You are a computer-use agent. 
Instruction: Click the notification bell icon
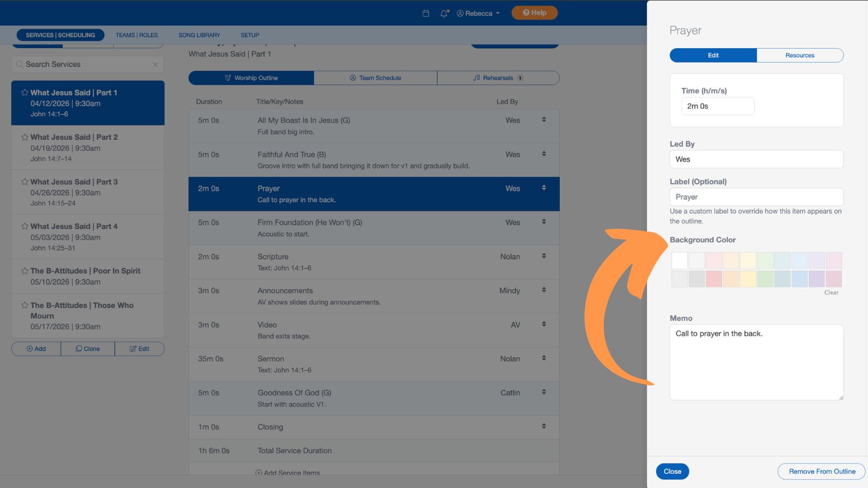click(x=443, y=12)
